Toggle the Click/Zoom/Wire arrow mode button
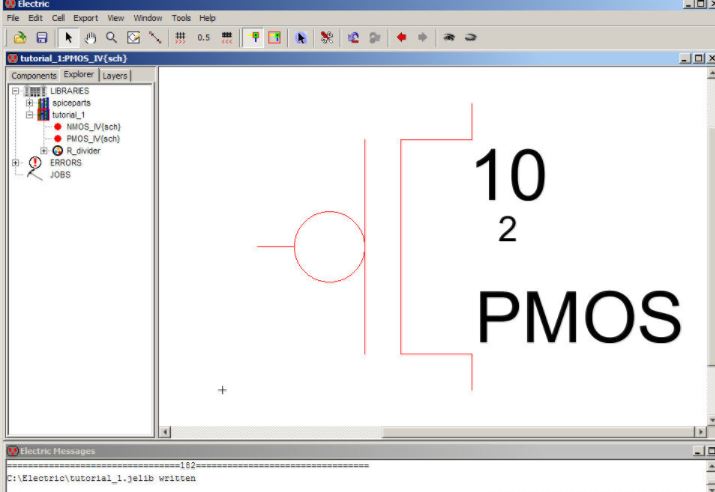 coord(69,38)
